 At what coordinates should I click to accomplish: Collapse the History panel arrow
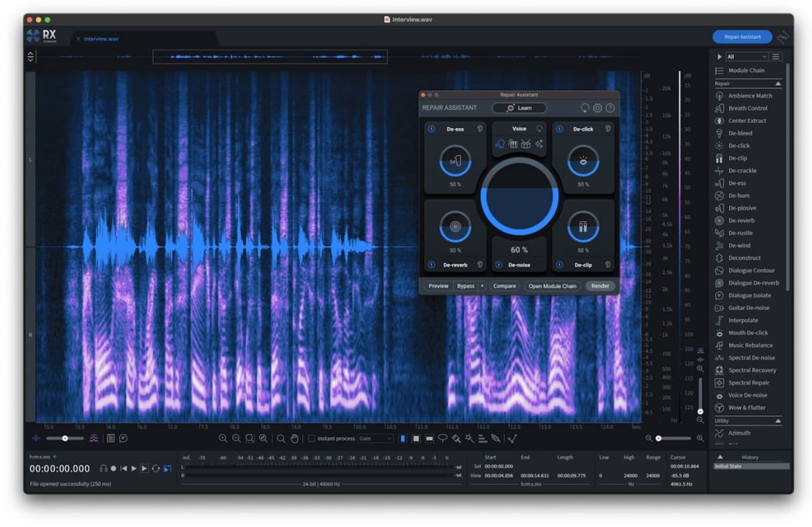pos(719,458)
